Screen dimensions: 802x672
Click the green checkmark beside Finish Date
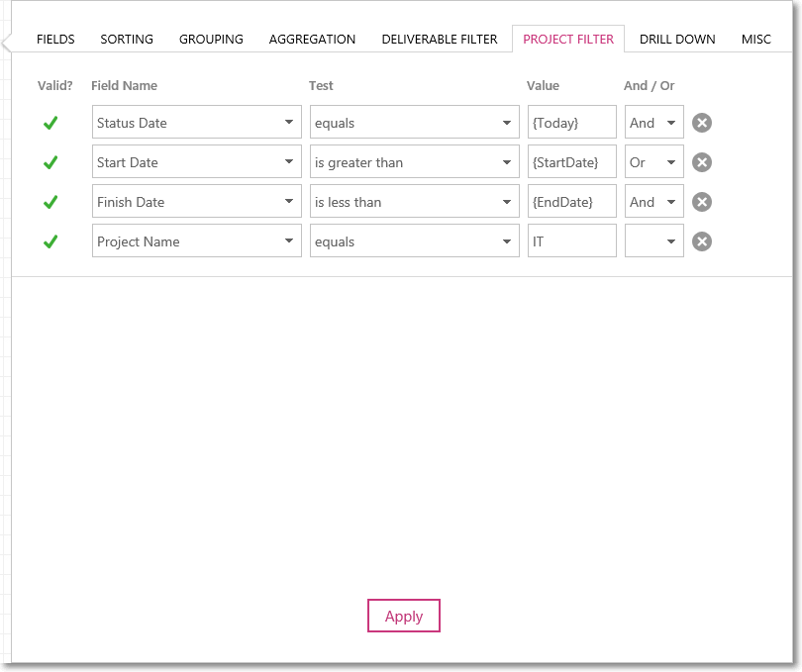[50, 202]
